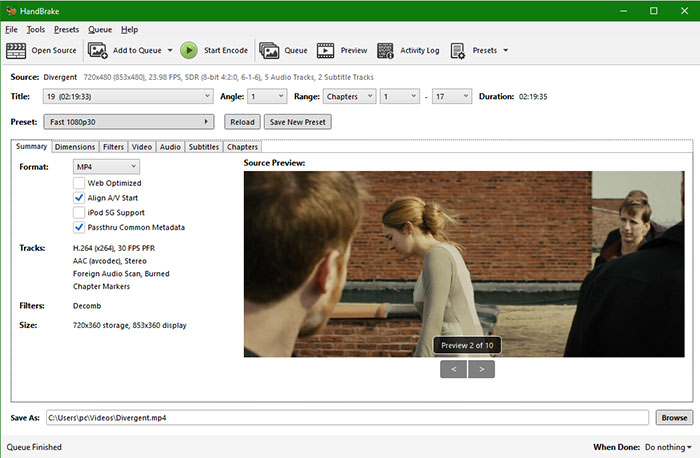Switch to the Subtitles tab
The image size is (700, 458).
pyautogui.click(x=204, y=147)
